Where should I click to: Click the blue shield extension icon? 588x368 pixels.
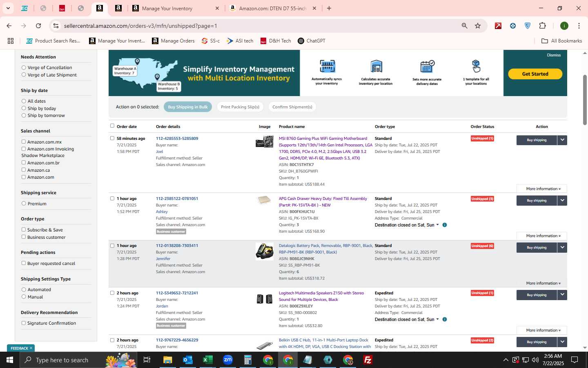pos(528,26)
